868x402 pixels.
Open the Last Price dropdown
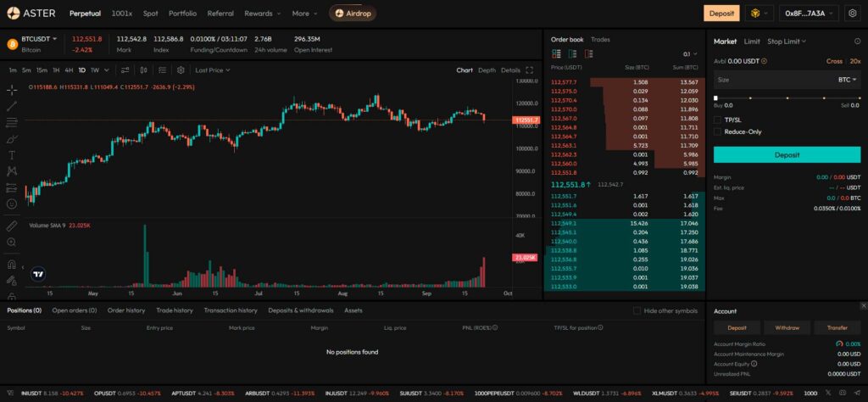coord(212,70)
